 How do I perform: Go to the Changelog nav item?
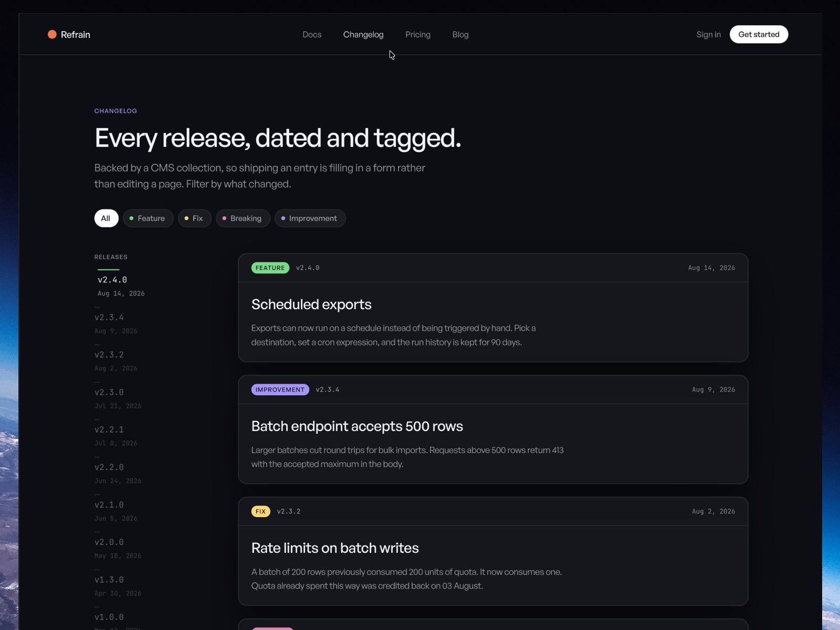click(363, 35)
